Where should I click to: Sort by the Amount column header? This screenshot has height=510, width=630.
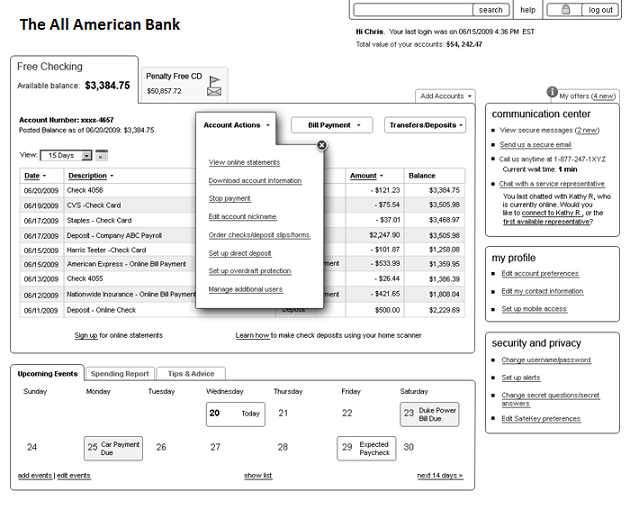point(366,176)
